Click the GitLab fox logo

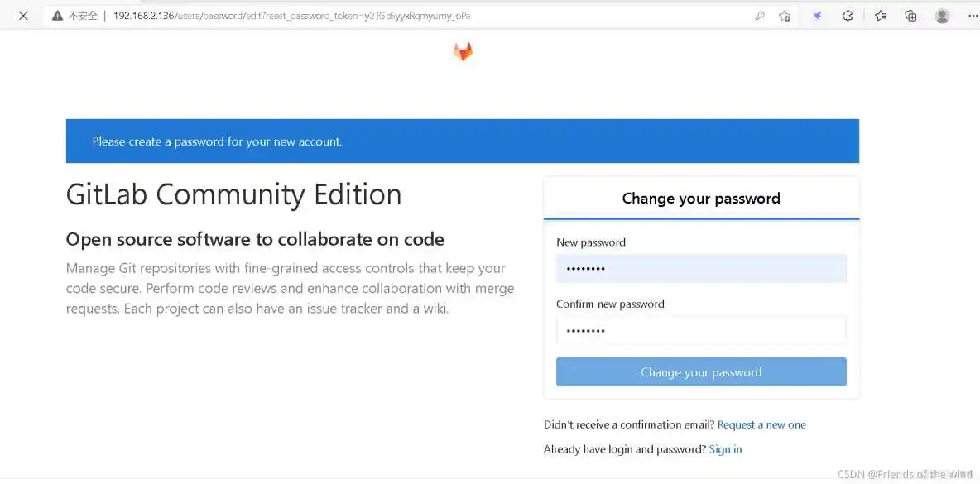(x=463, y=52)
